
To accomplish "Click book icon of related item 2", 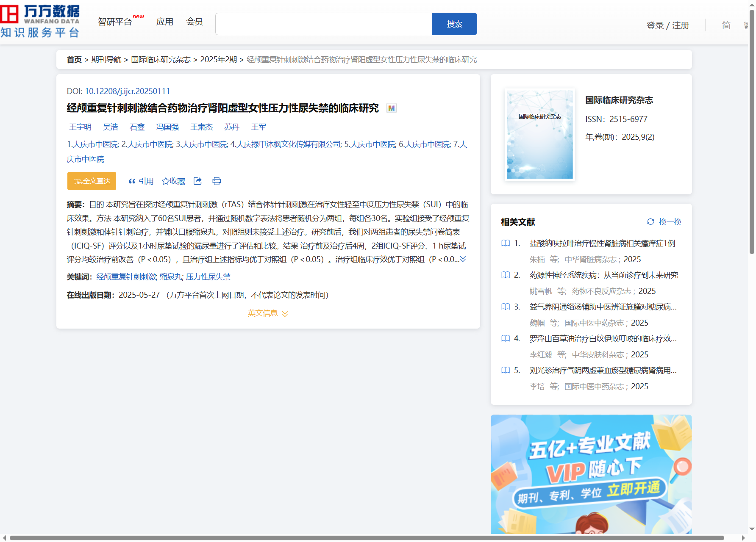I will [506, 275].
